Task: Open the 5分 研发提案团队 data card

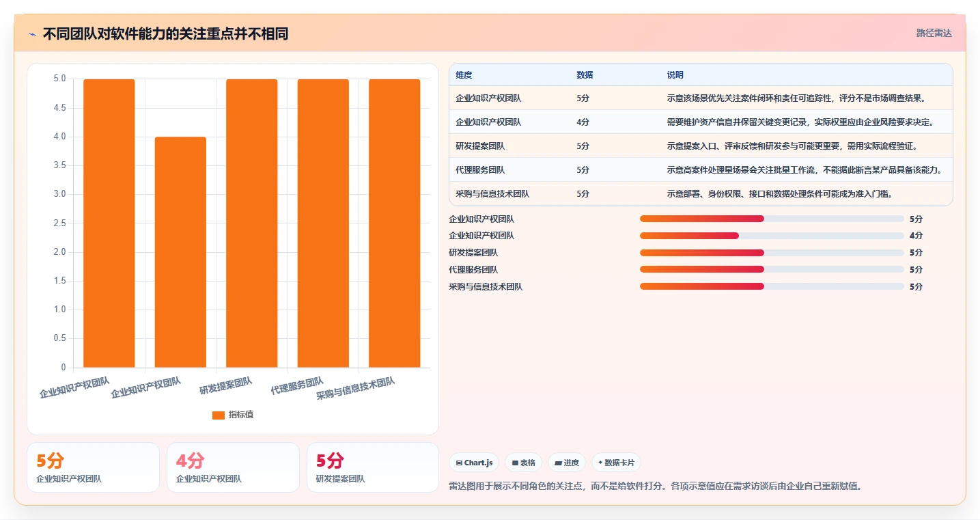Action: (x=373, y=467)
